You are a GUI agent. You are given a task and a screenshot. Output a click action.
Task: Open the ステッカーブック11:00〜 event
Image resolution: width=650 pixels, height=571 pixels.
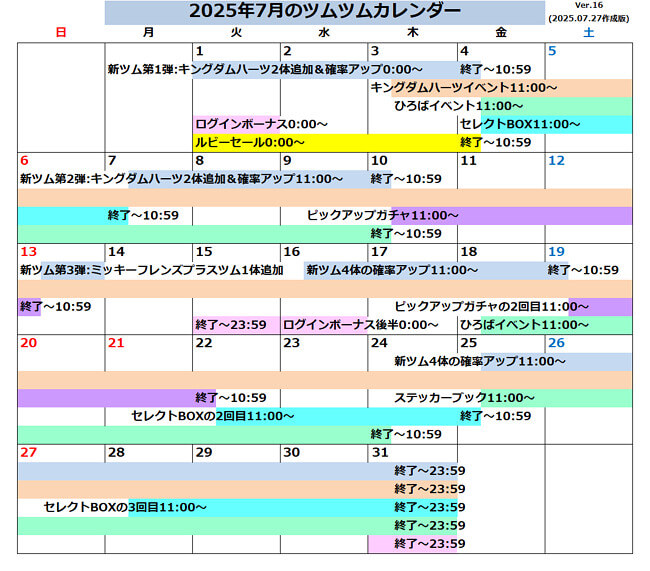tap(465, 397)
